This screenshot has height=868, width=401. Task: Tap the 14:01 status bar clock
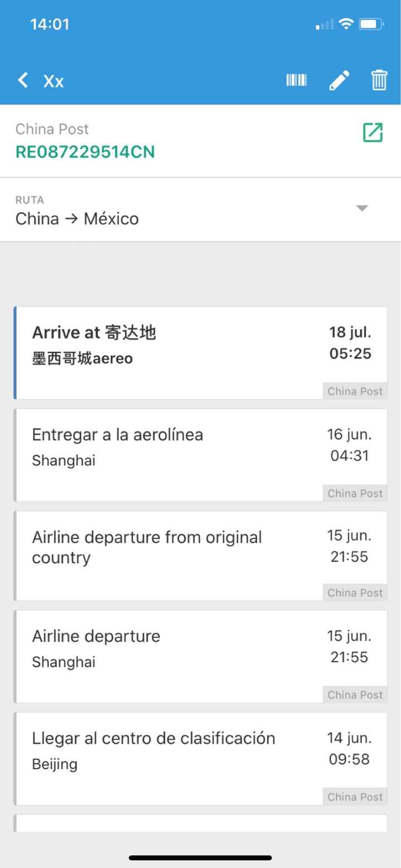pos(50,25)
